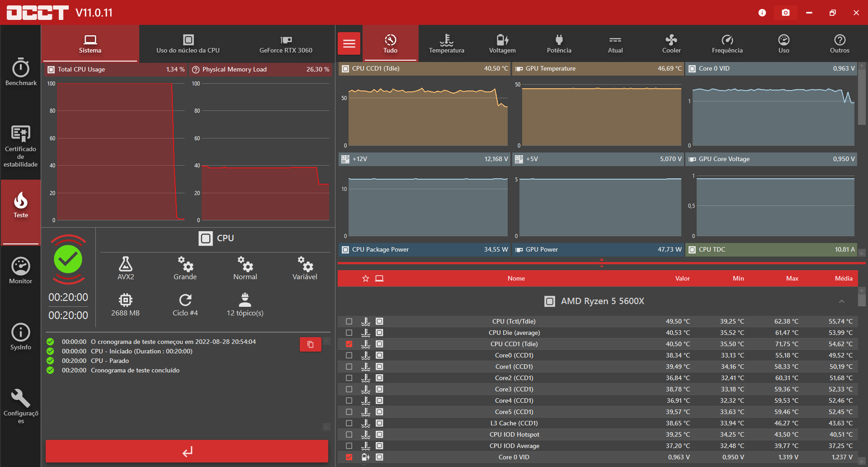This screenshot has width=868, height=467.
Task: Sort table by Valor column header
Action: [x=683, y=278]
